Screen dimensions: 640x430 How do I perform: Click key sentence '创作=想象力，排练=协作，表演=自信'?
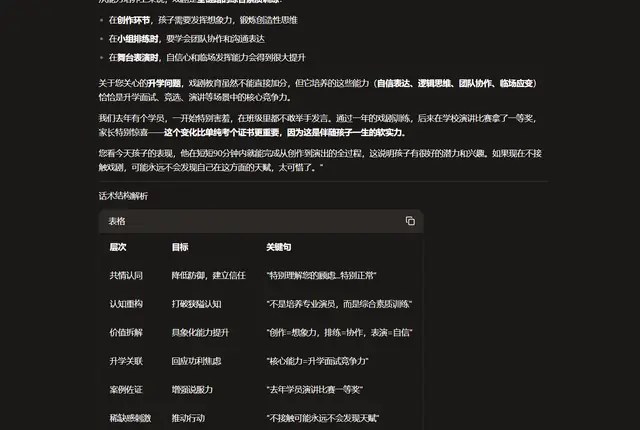tap(339, 333)
